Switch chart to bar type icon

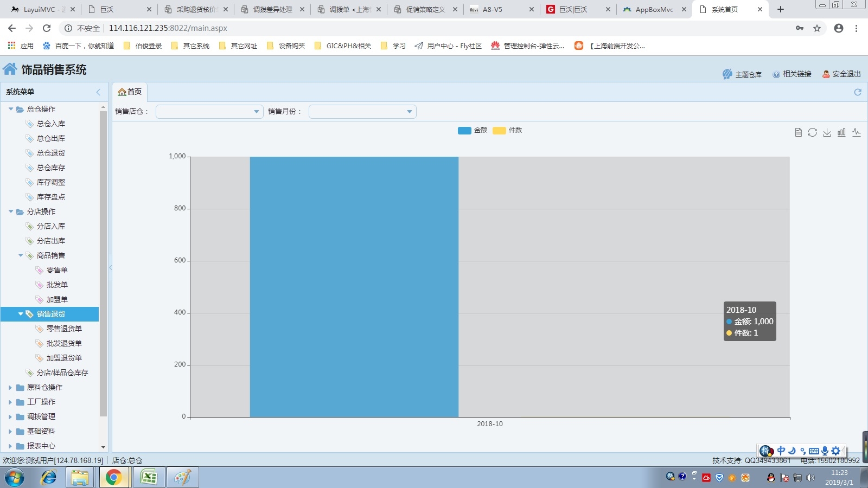[x=841, y=132]
